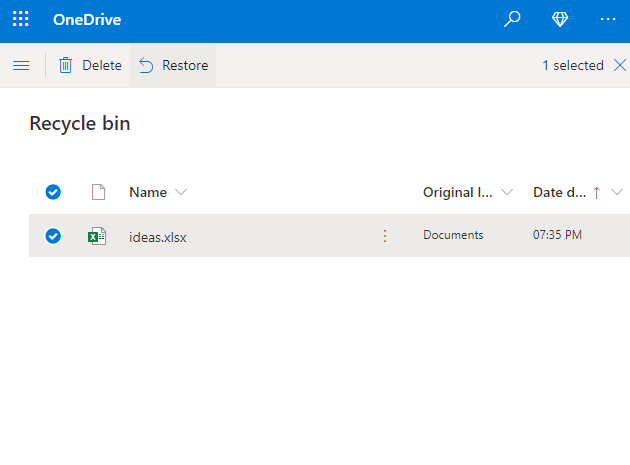Click the Restore button label

tap(185, 65)
